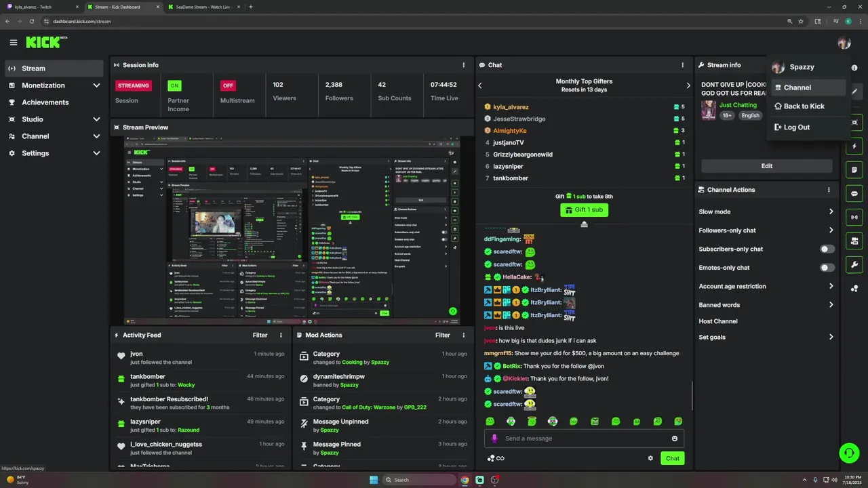
Task: Click the green circle icon in stream preview
Action: [452, 312]
